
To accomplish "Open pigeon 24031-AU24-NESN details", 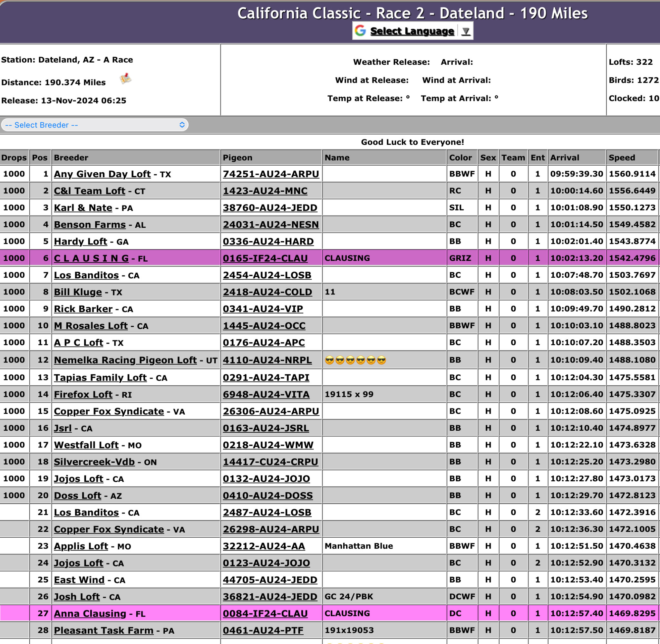I will click(x=271, y=225).
